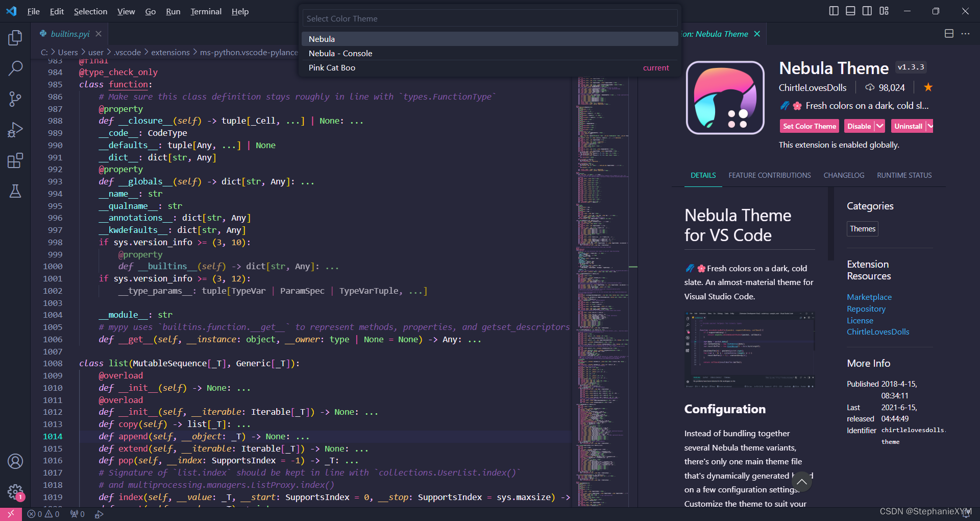This screenshot has height=521, width=980.
Task: Open the ChirtleLovesDolls resource link
Action: pyautogui.click(x=878, y=331)
